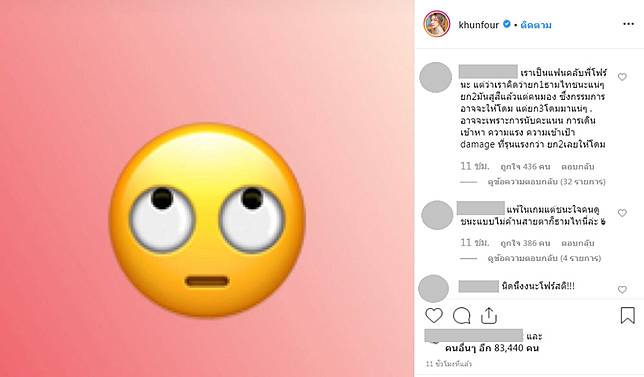Reply to first comment via ตอบกลับ
The width and height of the screenshot is (644, 377).
click(x=578, y=167)
